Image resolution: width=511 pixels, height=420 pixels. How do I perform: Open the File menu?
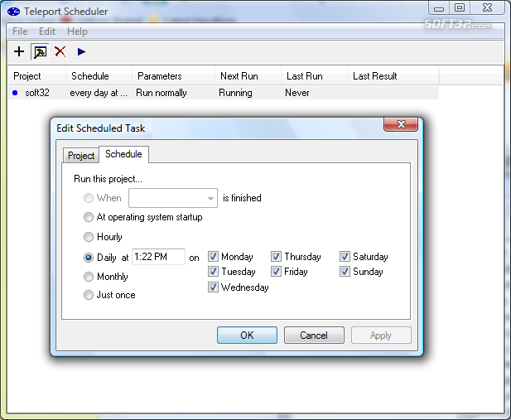[x=20, y=31]
